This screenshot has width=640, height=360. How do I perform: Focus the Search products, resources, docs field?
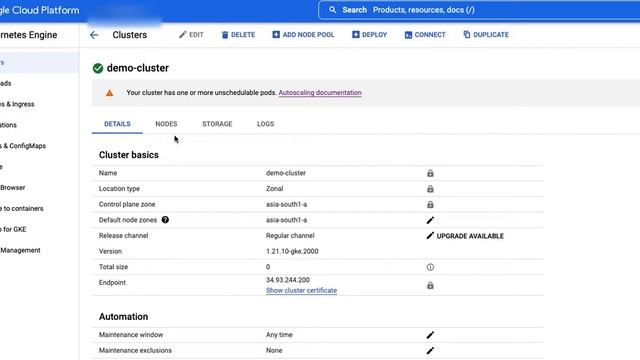tap(479, 10)
